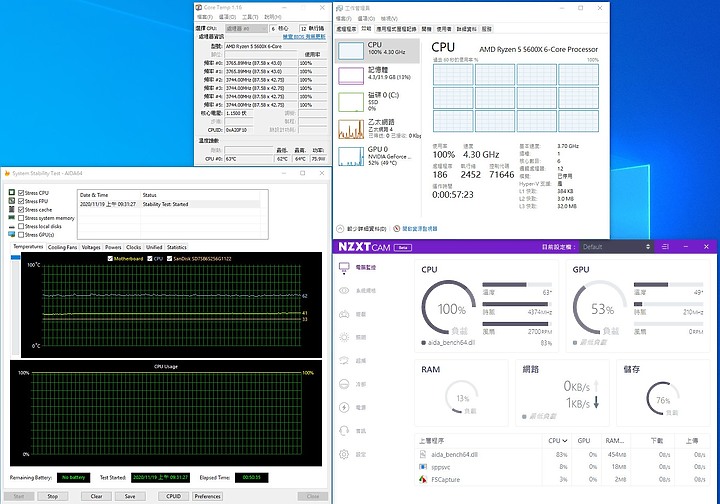Image resolution: width=720 pixels, height=504 pixels.
Task: Click Core Temp title bar icon
Action: pyautogui.click(x=199, y=7)
